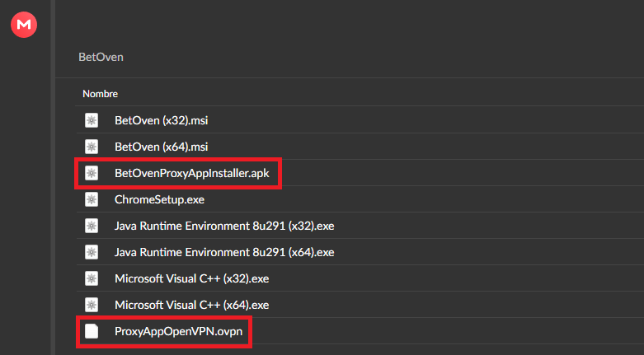The image size is (644, 355).
Task: Click the icon of Microsoft Visual C++ (x64).exe
Action: pos(92,305)
